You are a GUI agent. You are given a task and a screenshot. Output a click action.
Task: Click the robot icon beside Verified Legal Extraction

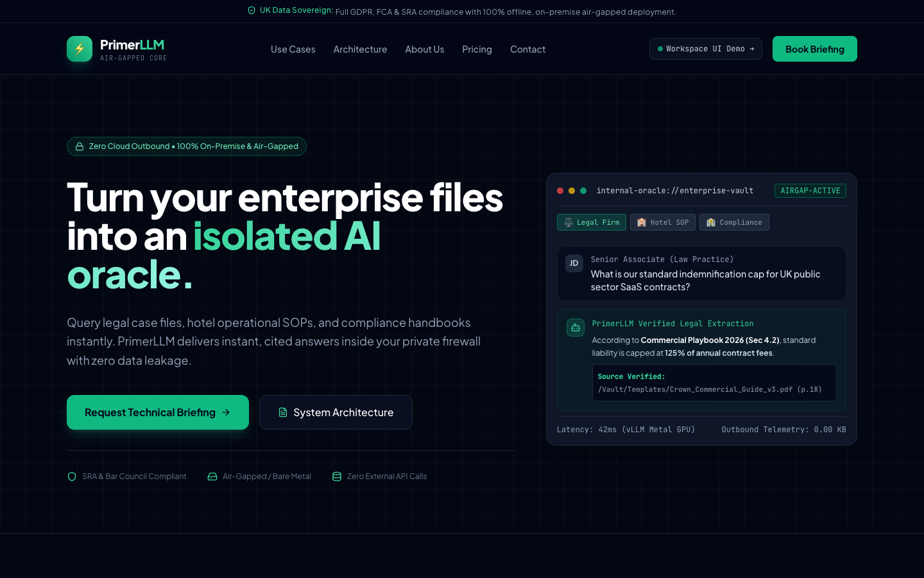pos(576,328)
